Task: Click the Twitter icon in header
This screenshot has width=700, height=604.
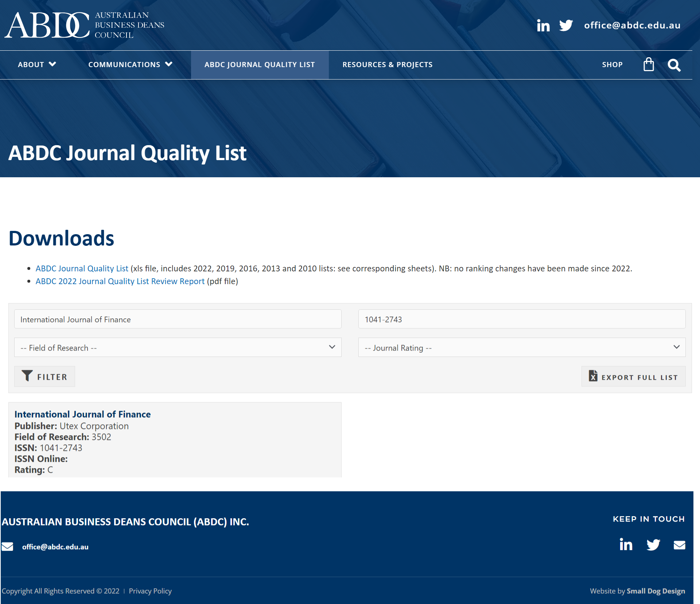Action: [x=566, y=26]
